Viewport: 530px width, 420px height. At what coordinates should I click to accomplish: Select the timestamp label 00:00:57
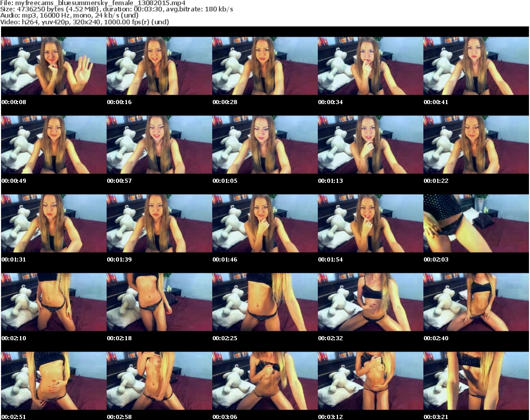[120, 181]
